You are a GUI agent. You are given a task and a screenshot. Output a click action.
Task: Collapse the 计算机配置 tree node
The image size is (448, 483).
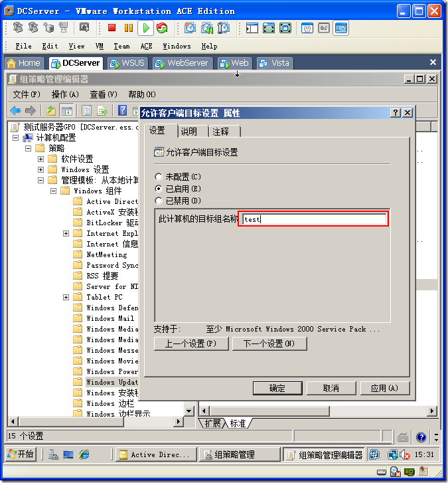point(15,138)
